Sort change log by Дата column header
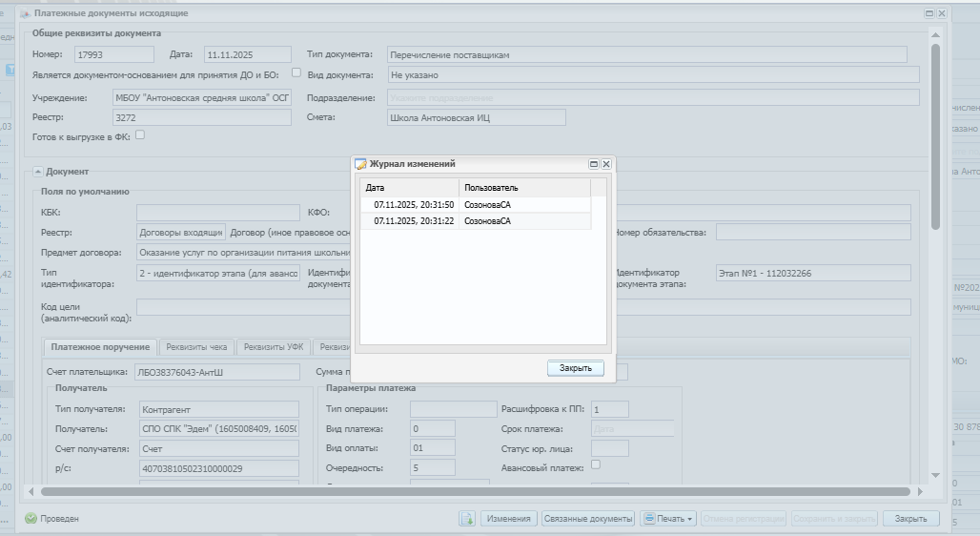This screenshot has height=536, width=980. click(409, 188)
